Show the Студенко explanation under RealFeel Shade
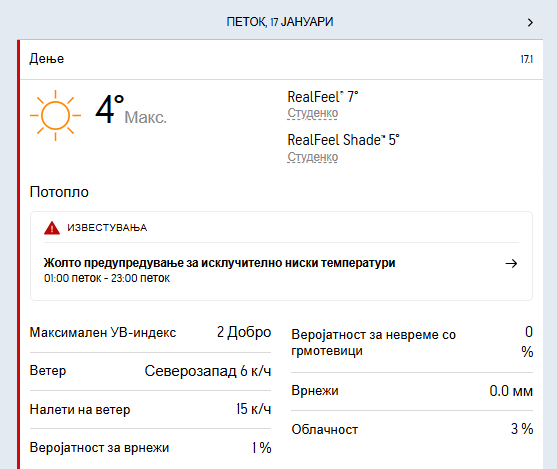Screen dimensions: 557x469 click(313, 157)
